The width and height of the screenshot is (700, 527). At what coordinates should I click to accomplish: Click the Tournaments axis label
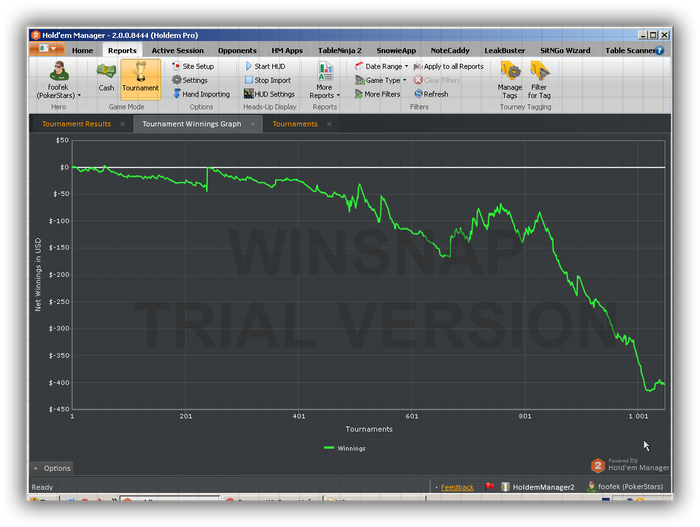click(x=369, y=429)
